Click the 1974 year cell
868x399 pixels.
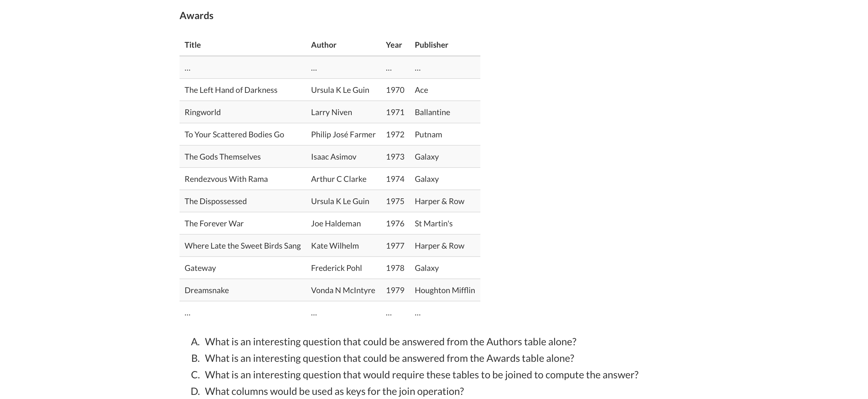[395, 179]
